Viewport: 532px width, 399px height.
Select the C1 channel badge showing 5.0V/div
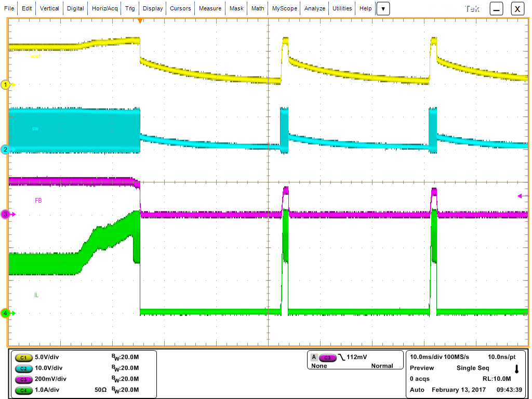23,357
